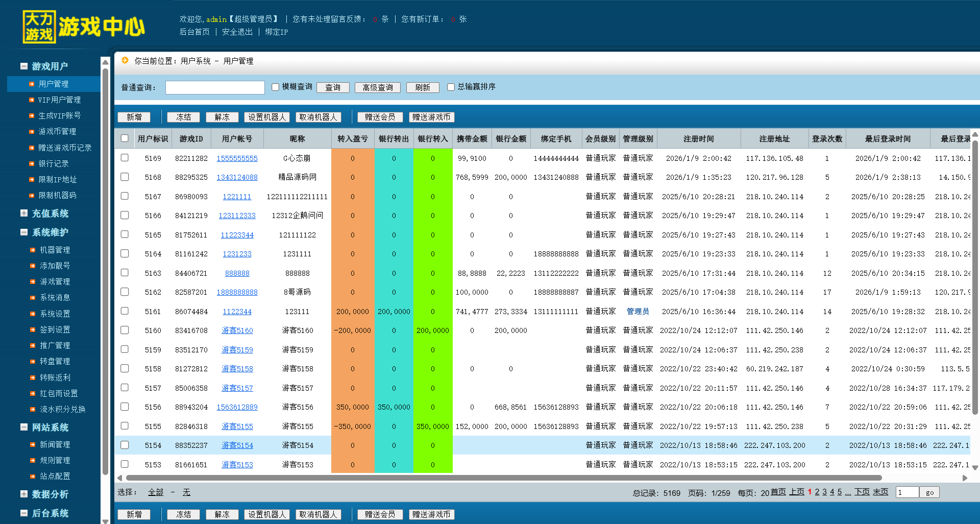980x524 pixels.
Task: Click the bullet icon beside 红包雨设置
Action: (33, 394)
